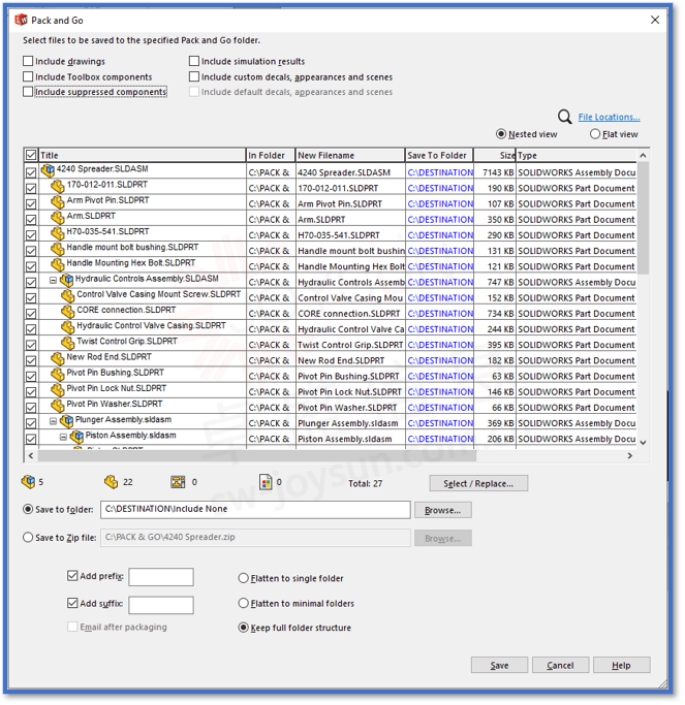Click the horizontal scroll left arrow
685x705 pixels.
coord(31,456)
